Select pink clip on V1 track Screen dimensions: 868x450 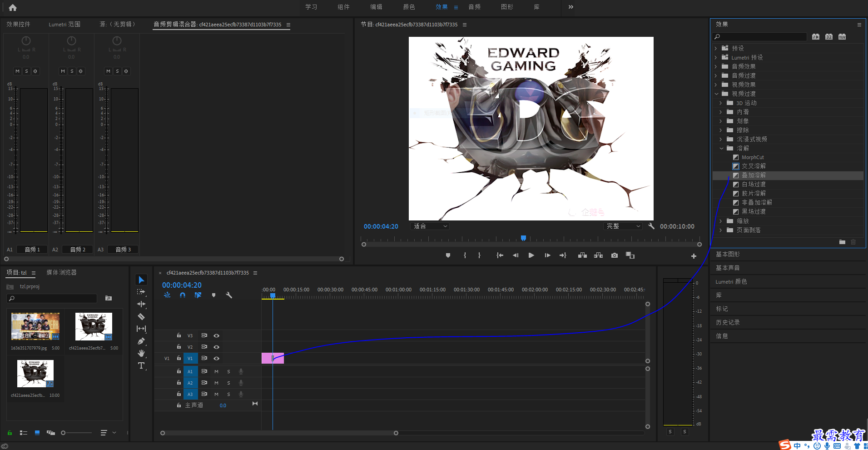[x=273, y=358]
